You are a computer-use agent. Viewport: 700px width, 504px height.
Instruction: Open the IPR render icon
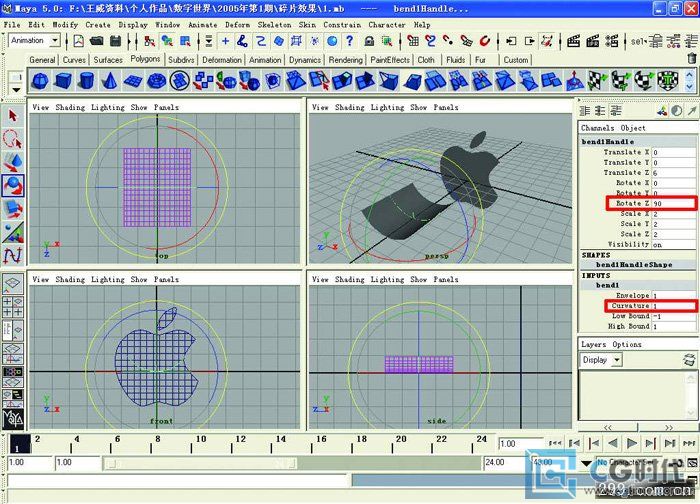tap(592, 41)
